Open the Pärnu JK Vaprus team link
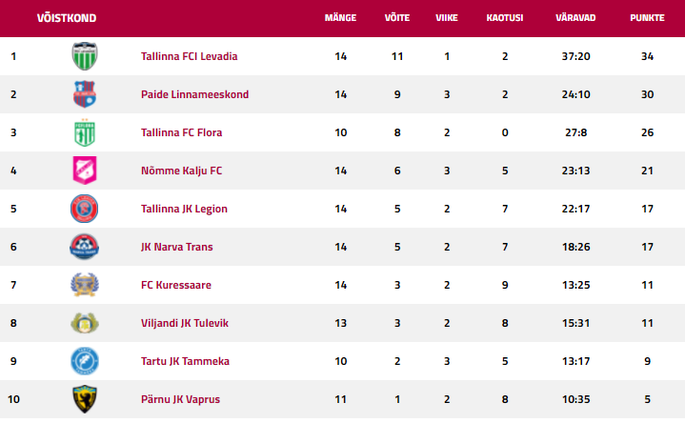Image resolution: width=685 pixels, height=423 pixels. coord(180,399)
